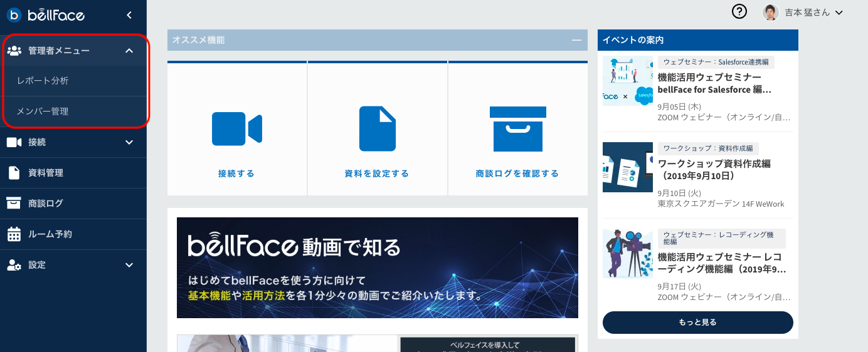Open the ワークショップ資料作成編 thumbnail image

point(628,167)
